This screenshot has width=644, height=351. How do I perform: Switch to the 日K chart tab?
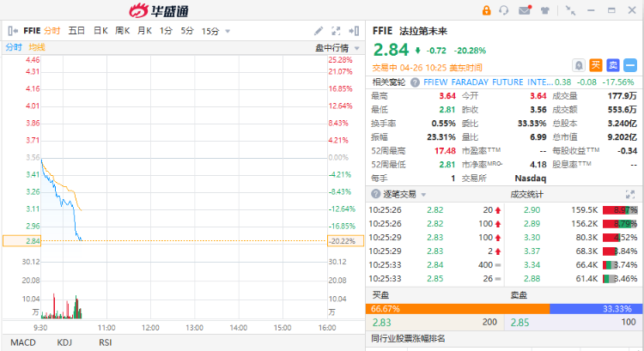click(x=100, y=31)
